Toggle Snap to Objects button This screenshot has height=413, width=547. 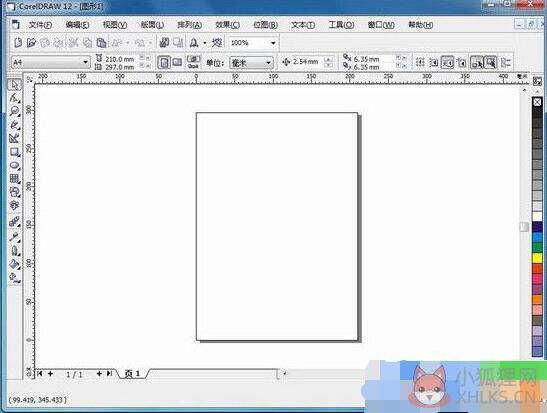point(447,63)
